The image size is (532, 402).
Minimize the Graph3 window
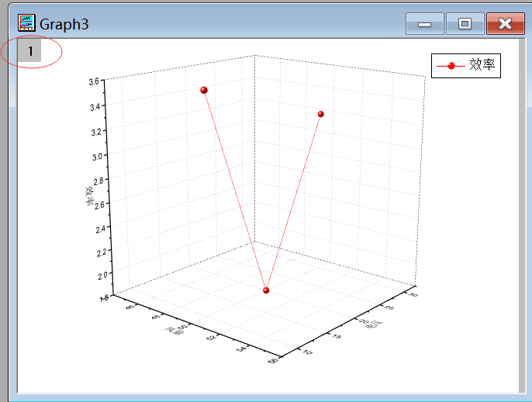click(424, 24)
